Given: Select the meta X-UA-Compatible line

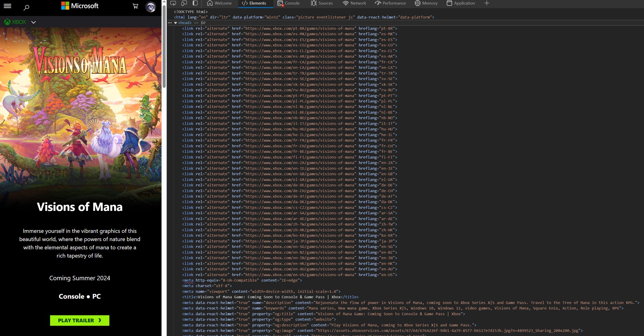Looking at the screenshot, I should (x=242, y=280).
